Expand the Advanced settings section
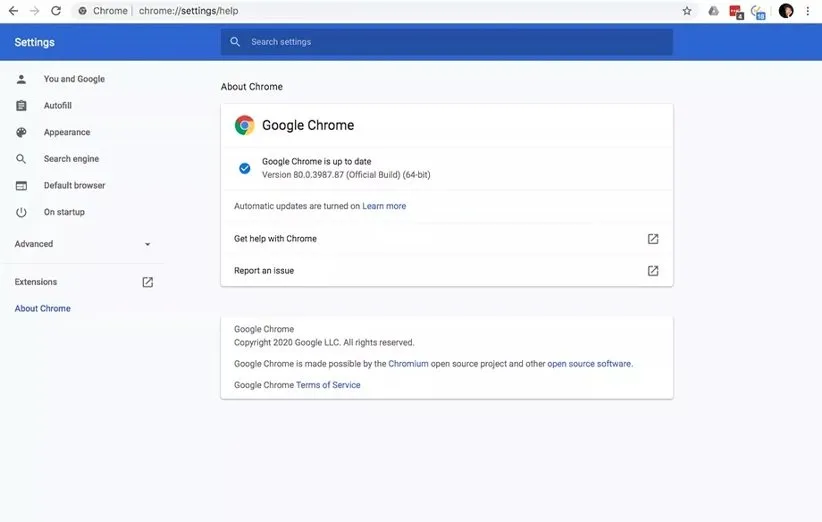 (34, 244)
